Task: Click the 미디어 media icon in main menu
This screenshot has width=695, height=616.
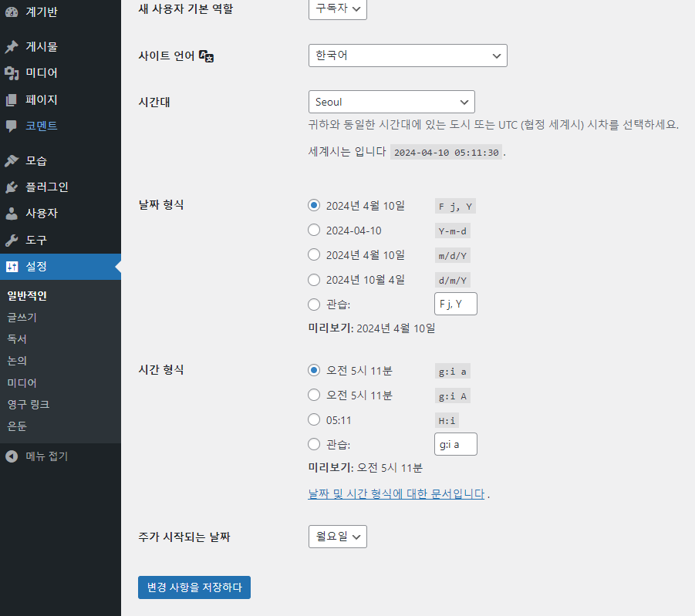Action: coord(12,73)
